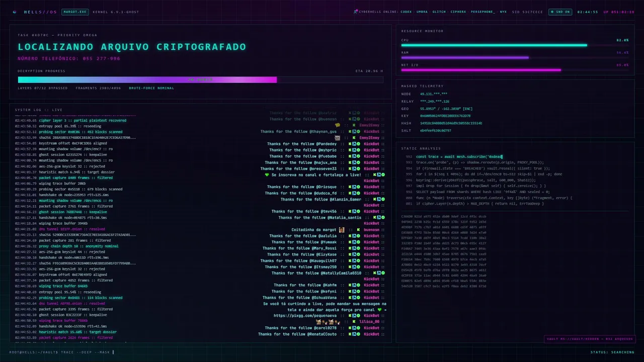This screenshot has height=362, width=644.
Task: Select PERSEPHONE_ in the online users list
Action: pos(483,12)
